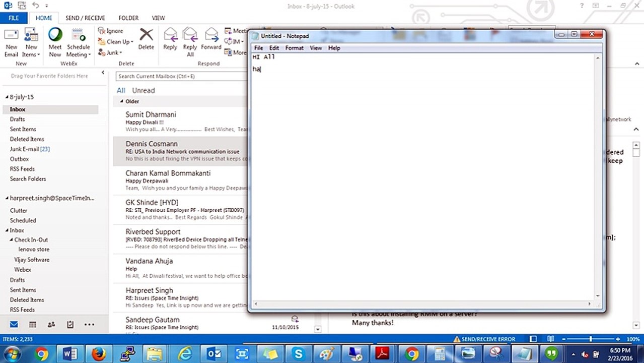Open the Sent Items folder under 8-july-15
The image size is (644, 363).
point(23,129)
